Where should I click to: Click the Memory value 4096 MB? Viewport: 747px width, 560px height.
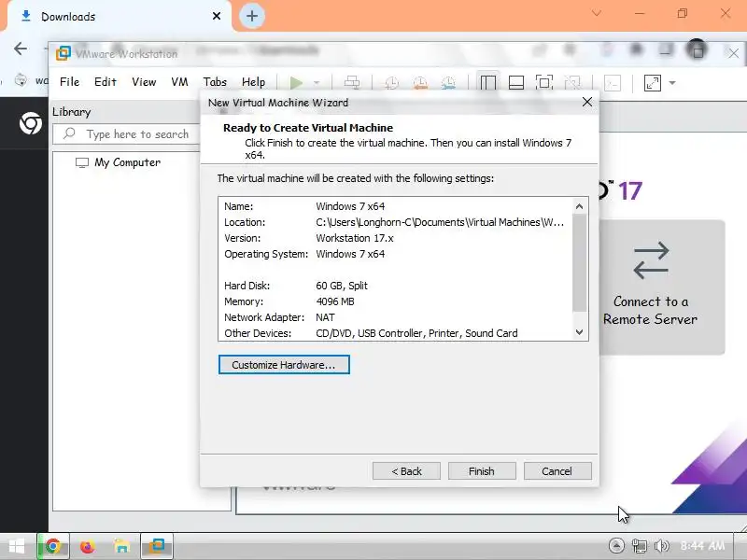pyautogui.click(x=335, y=301)
